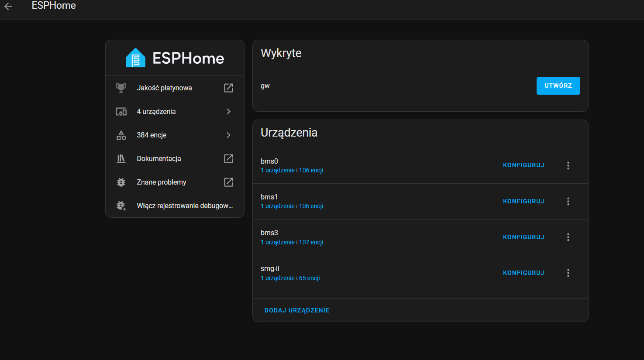Screen dimensions: 644x360
Task: Click DODAJ URZĄDZENIE button
Action: click(x=297, y=310)
